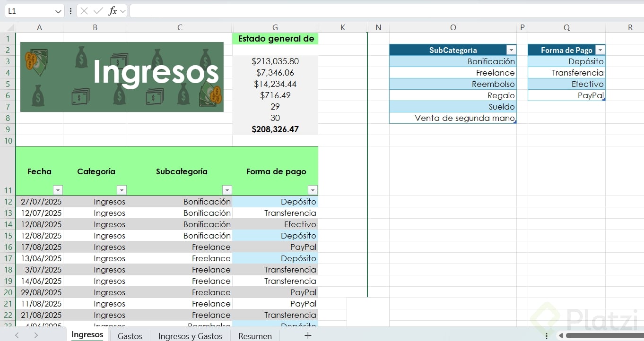Select the row 11 header
Image resolution: width=644 pixels, height=341 pixels.
8,171
